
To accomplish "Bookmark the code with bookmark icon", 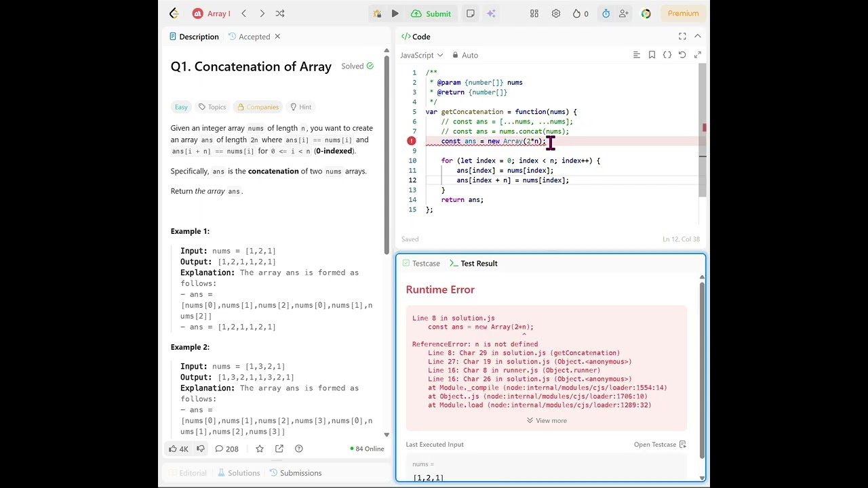I will (x=652, y=55).
